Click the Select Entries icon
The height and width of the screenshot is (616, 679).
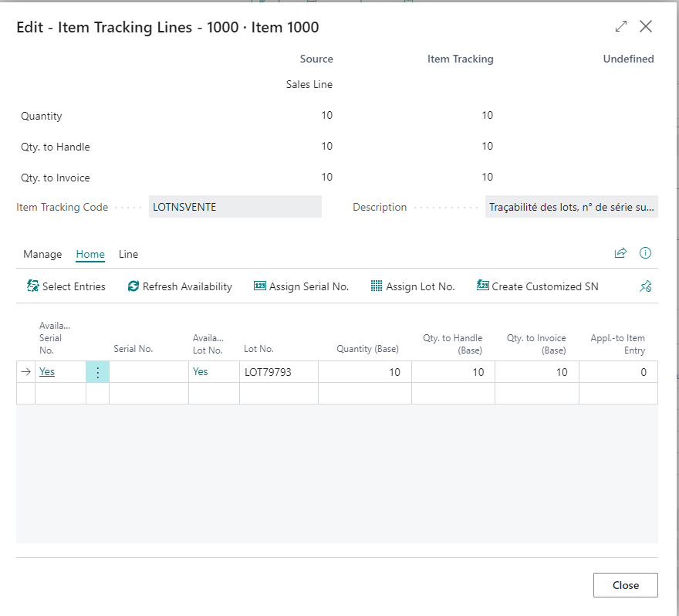tap(33, 286)
